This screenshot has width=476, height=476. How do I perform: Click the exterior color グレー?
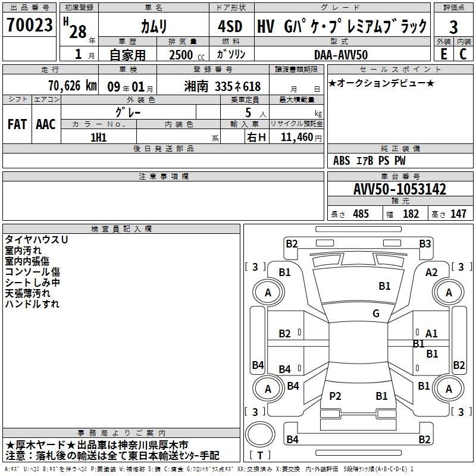click(128, 112)
